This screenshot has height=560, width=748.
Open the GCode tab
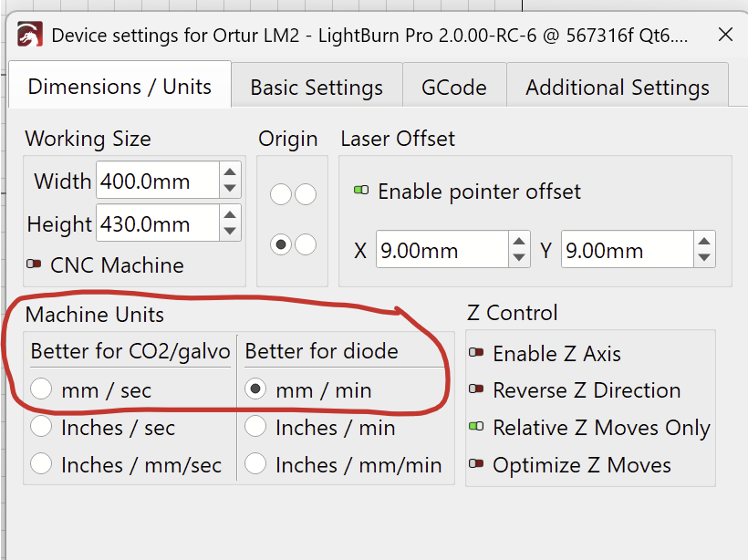(x=454, y=88)
